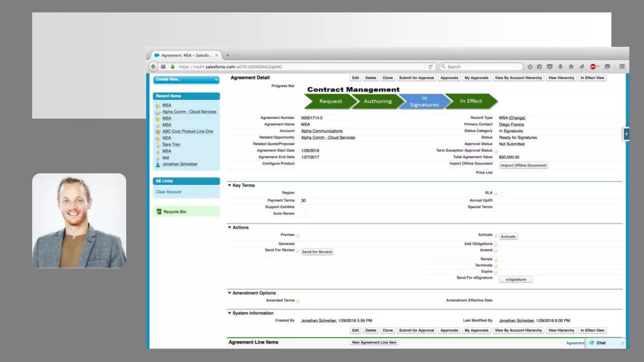The width and height of the screenshot is (644, 362).
Task: Click the red Adblock icon in the toolbar
Action: tap(593, 67)
